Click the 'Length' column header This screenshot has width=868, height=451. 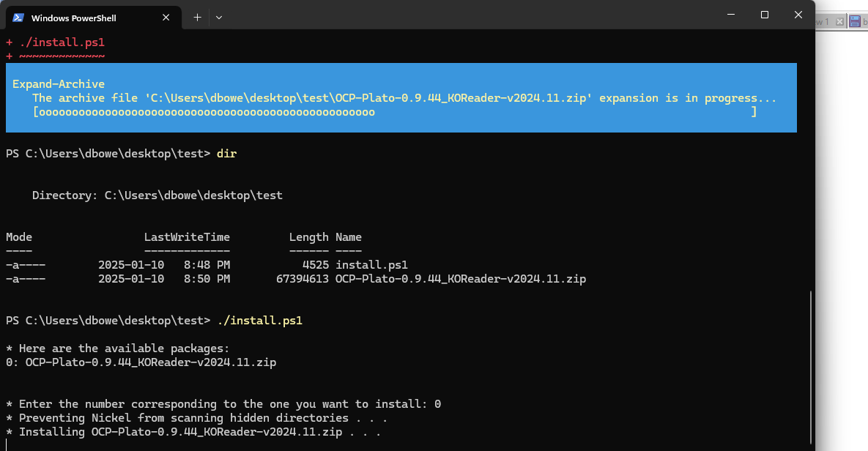(309, 236)
